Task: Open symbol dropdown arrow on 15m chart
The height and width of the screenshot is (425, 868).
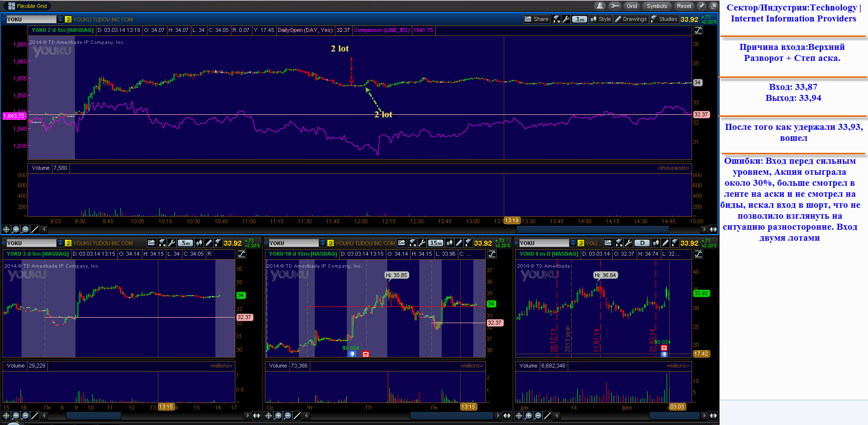Action: click(x=323, y=243)
